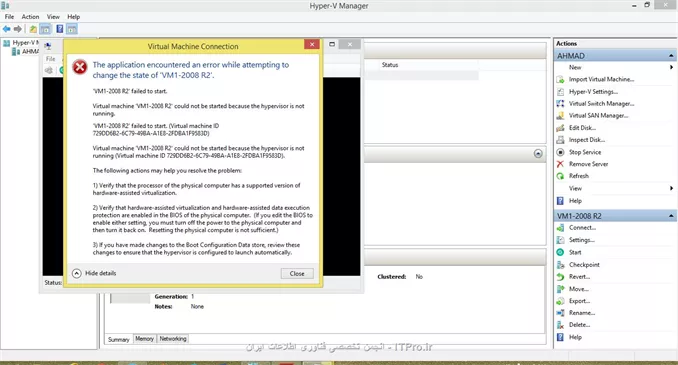Image resolution: width=678 pixels, height=365 pixels.
Task: Open File menu in VM Connection window
Action: [51, 59]
